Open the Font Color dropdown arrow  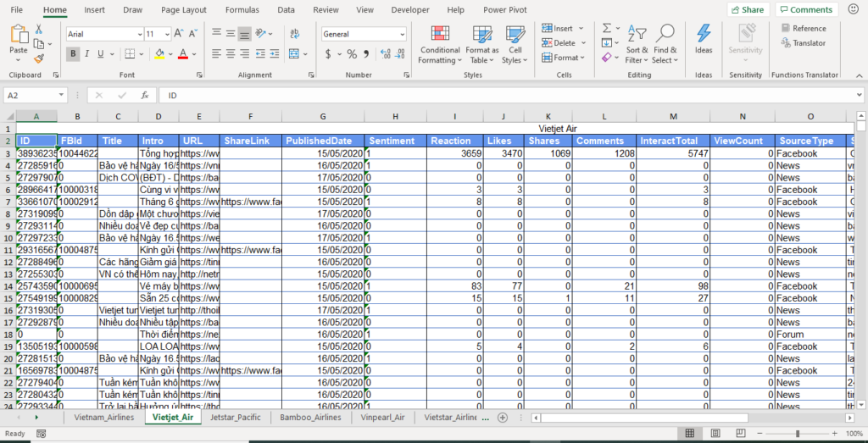[x=194, y=53]
